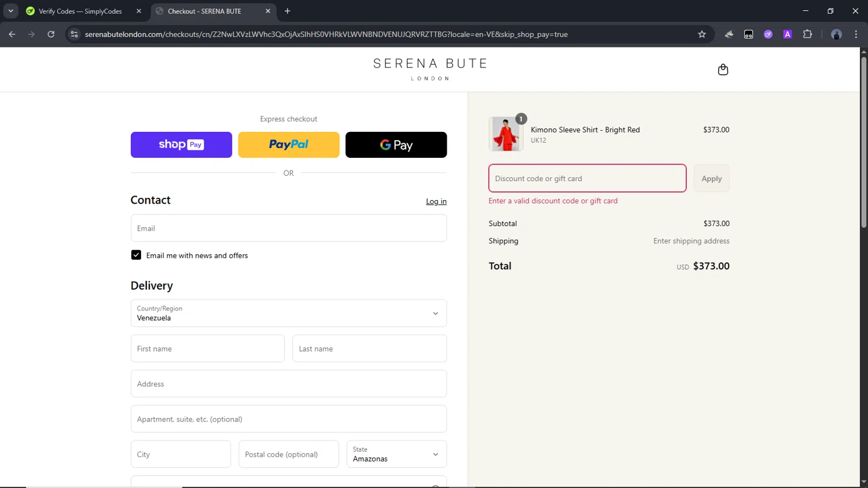Viewport: 868px width, 488px height.
Task: Open the Country/Region dropdown
Action: pyautogui.click(x=289, y=313)
